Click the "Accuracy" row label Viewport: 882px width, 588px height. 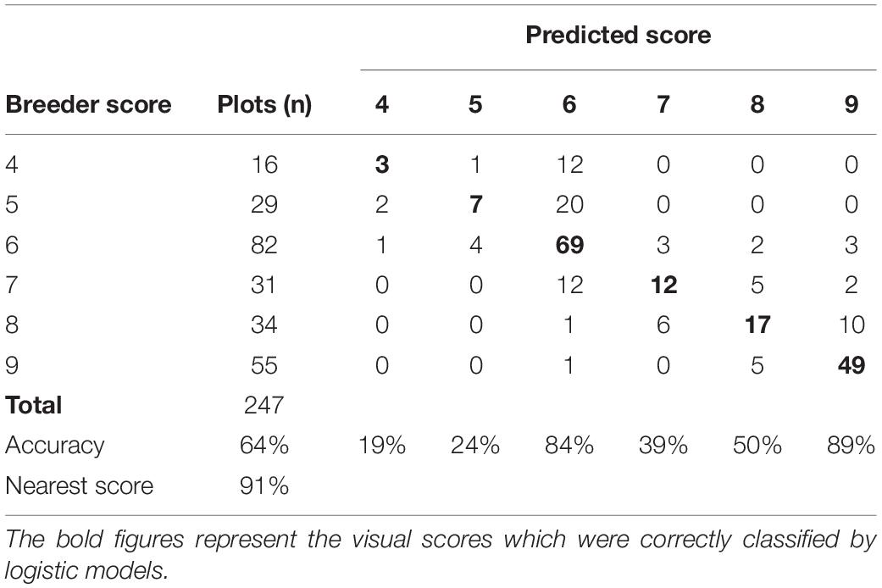(54, 446)
